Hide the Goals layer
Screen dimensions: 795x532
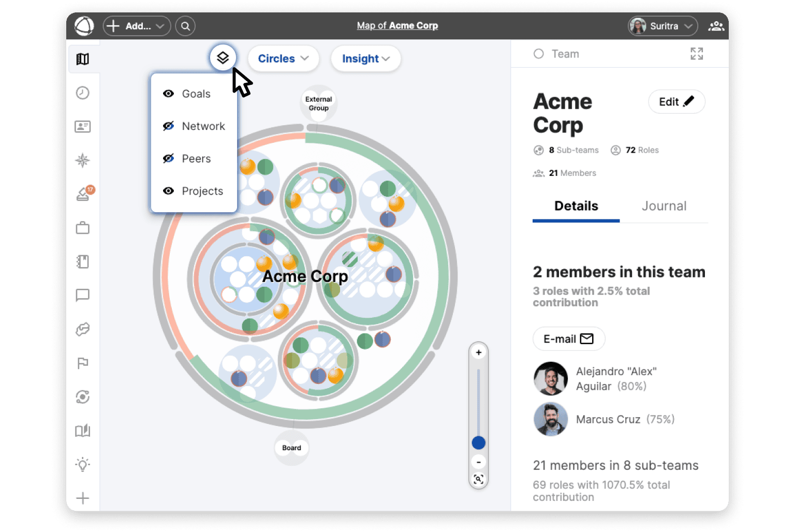click(x=168, y=94)
